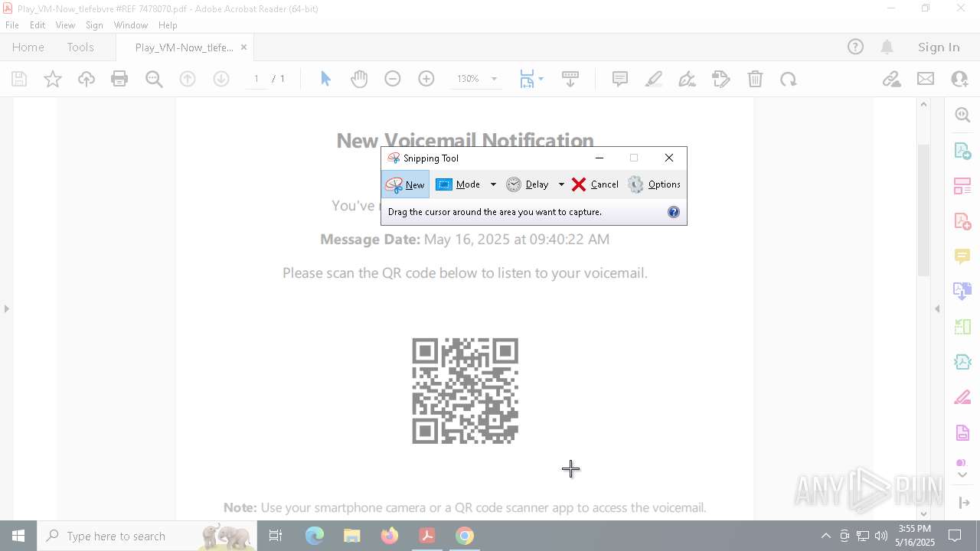The width and height of the screenshot is (980, 551).
Task: Click the page number input field
Action: (256, 79)
